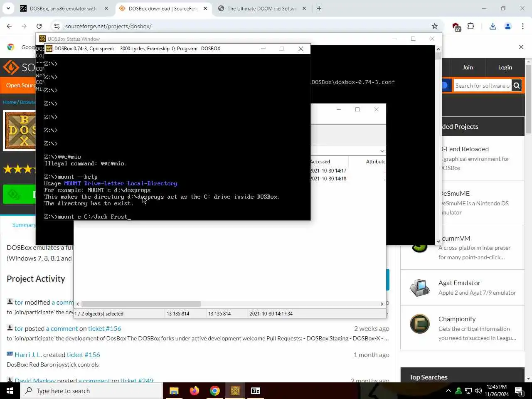Open the Chrome extensions puzzle icon
Image resolution: width=532 pixels, height=399 pixels.
pyautogui.click(x=470, y=26)
